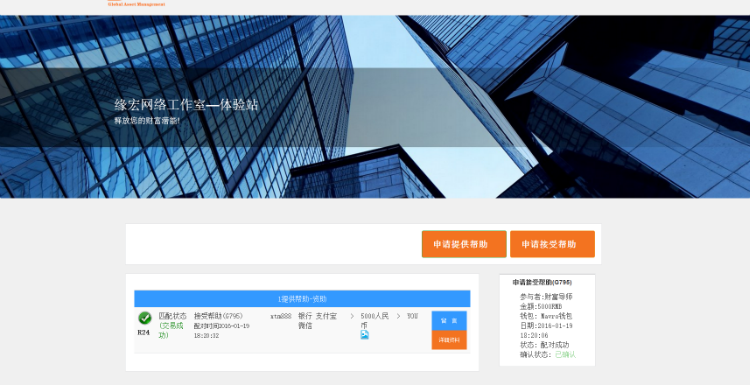The image size is (750, 385).
Task: Click the 日期 date line in side panel
Action: pos(546,330)
